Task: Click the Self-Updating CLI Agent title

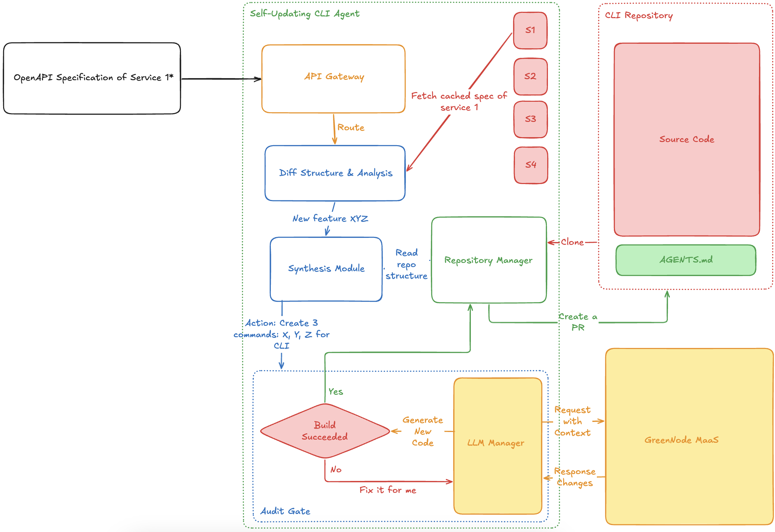Action: pyautogui.click(x=305, y=14)
